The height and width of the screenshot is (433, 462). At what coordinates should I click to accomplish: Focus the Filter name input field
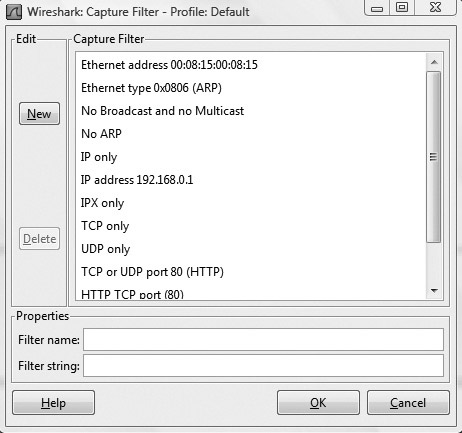click(x=263, y=339)
